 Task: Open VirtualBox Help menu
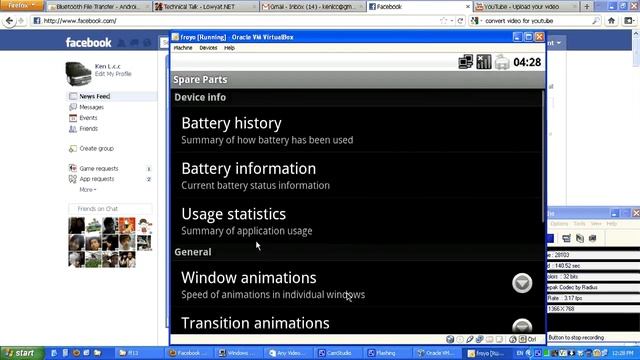click(229, 48)
